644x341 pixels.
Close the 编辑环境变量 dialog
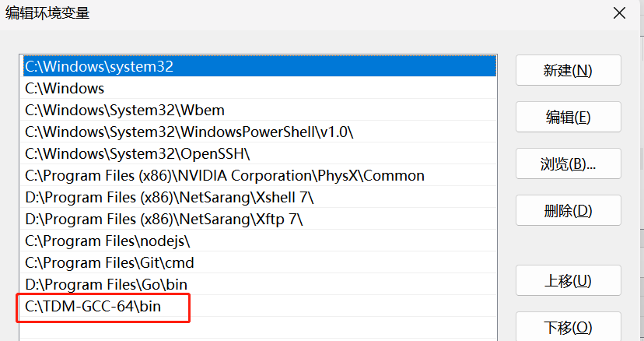619,13
